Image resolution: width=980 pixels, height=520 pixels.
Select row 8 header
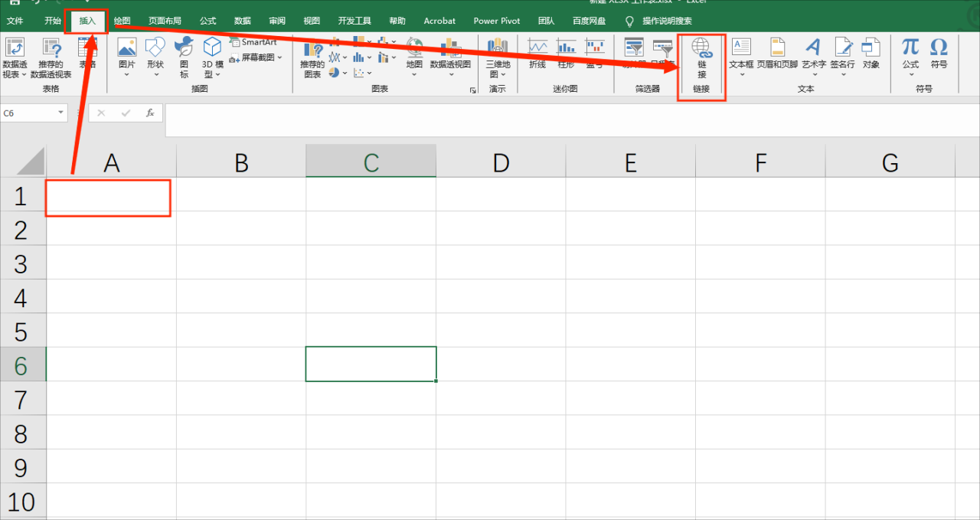23,433
